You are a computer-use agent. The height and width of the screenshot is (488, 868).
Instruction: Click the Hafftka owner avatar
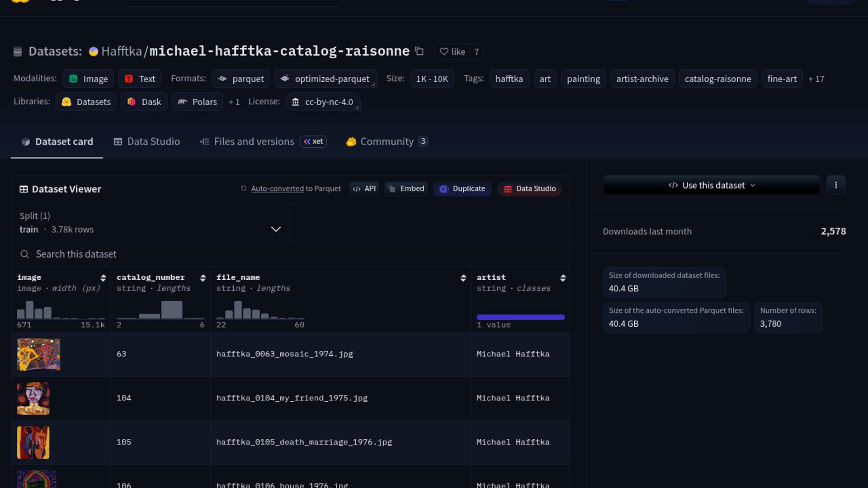[x=94, y=52]
